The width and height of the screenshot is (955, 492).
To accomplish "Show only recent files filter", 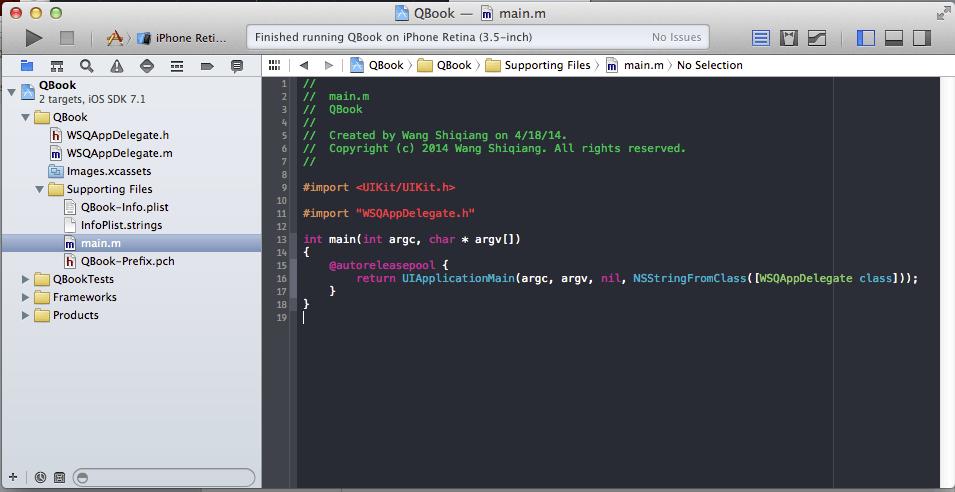I will pos(40,477).
